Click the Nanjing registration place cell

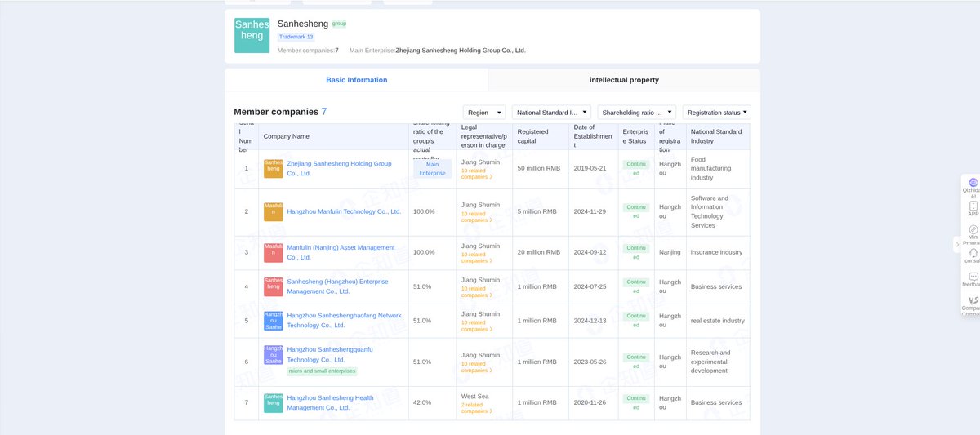pos(670,252)
